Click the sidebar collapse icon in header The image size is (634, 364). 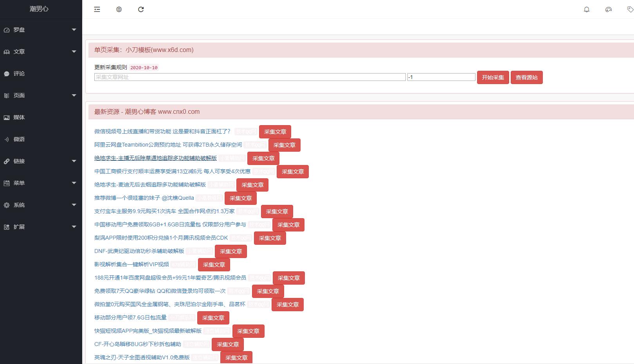pyautogui.click(x=97, y=9)
